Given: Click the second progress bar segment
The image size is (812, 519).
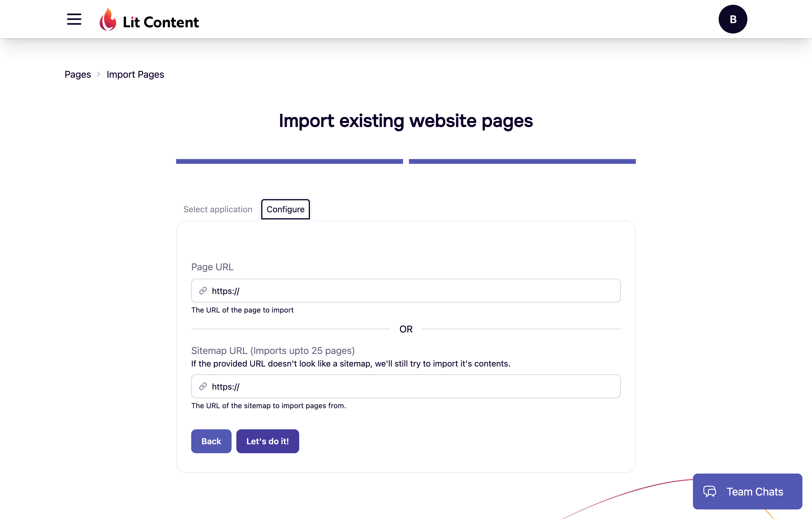Looking at the screenshot, I should pyautogui.click(x=522, y=161).
